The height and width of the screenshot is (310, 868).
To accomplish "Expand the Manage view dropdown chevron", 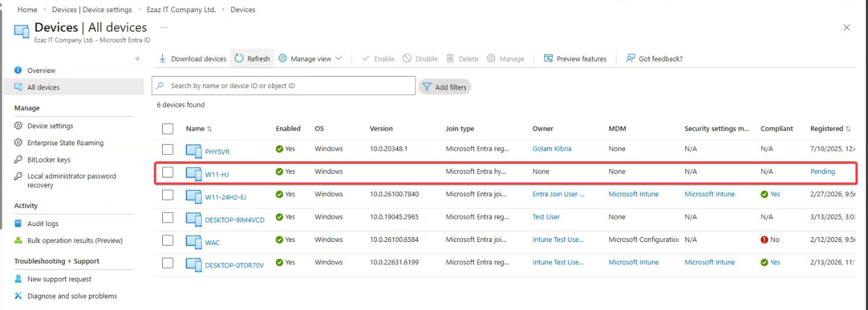I will 338,58.
